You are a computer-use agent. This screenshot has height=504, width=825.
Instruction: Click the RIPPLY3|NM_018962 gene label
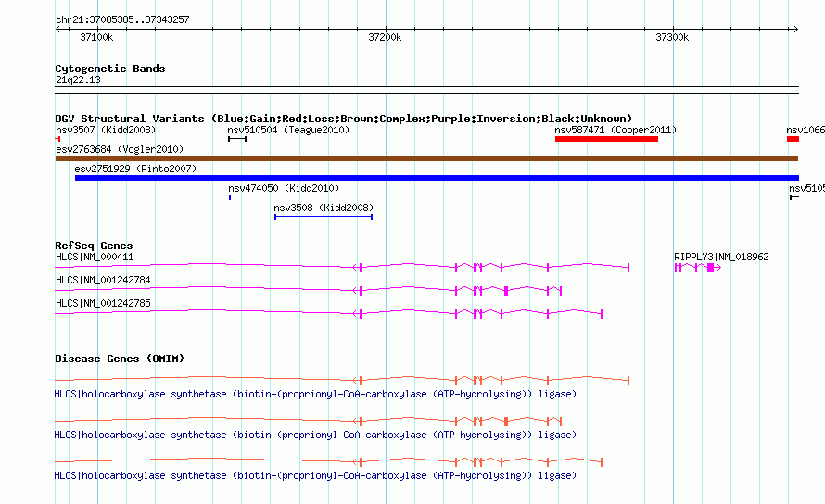pos(721,258)
